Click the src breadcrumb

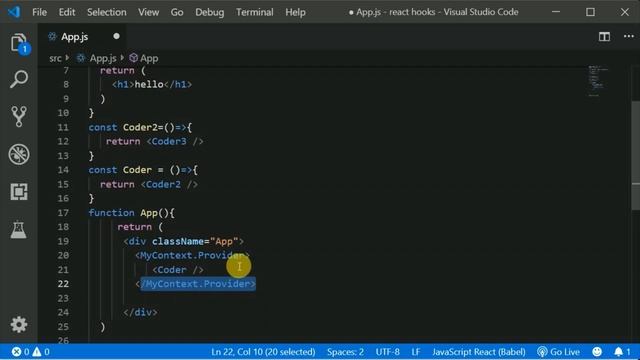coord(55,58)
